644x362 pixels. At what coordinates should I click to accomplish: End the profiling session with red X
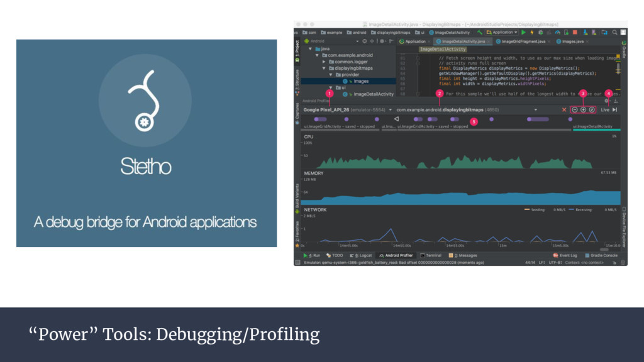point(564,109)
